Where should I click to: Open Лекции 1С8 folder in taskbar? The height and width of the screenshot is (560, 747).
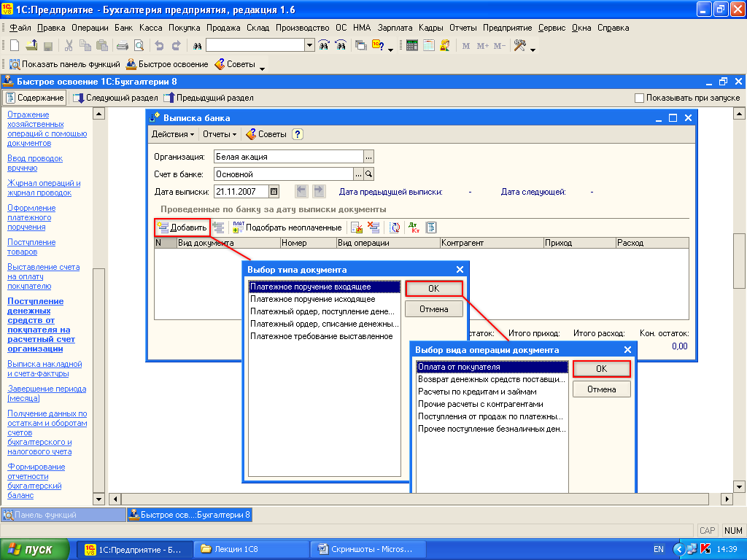pyautogui.click(x=252, y=550)
